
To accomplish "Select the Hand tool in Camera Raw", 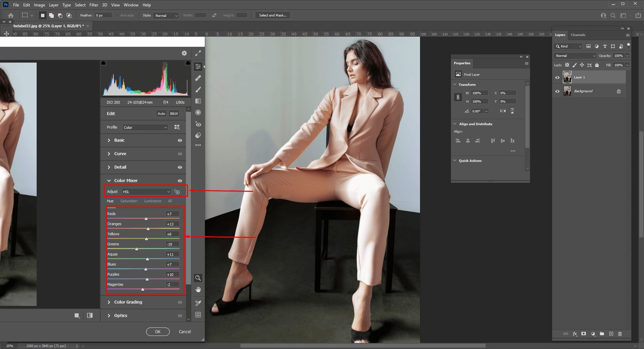I will click(198, 290).
